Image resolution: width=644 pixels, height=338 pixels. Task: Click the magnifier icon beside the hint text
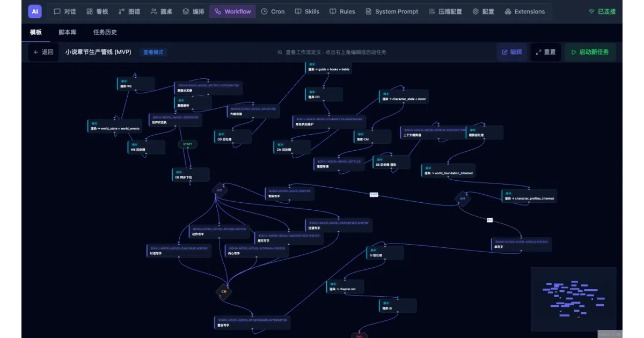280,52
